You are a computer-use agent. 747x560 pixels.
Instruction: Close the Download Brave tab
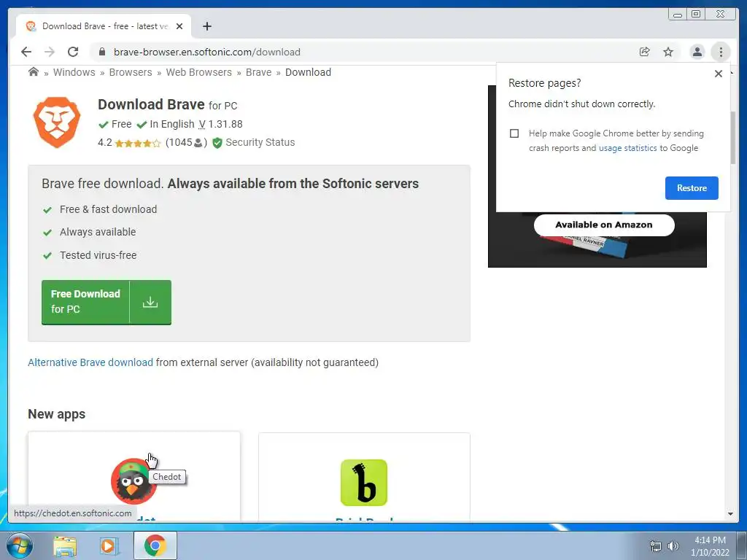pyautogui.click(x=179, y=26)
